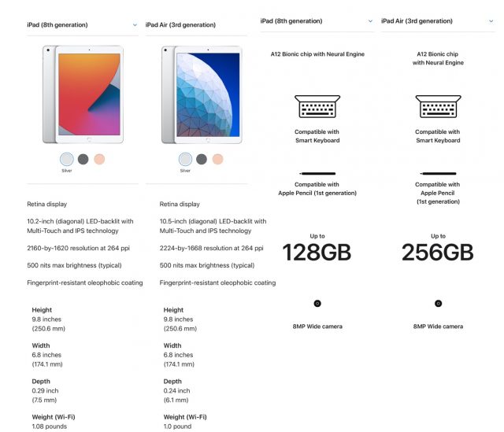This screenshot has height=432, width=504.
Task: Choose Space Gray swatch for iPad Air
Action: (202, 159)
